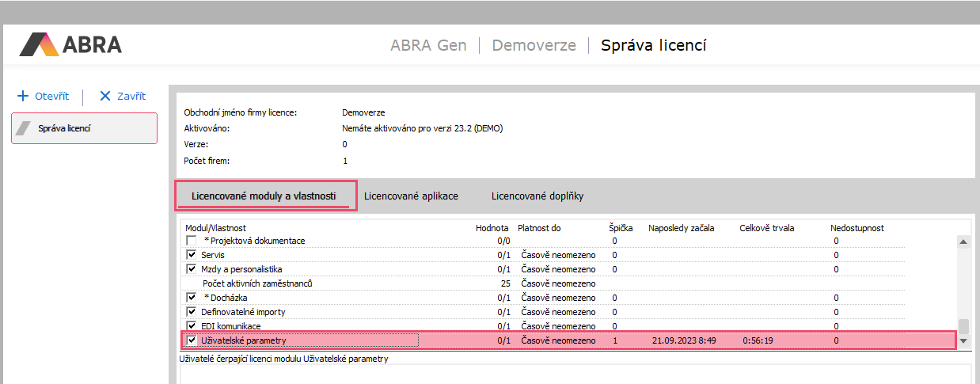
Task: Click the ABRA logo
Action: click(x=70, y=44)
